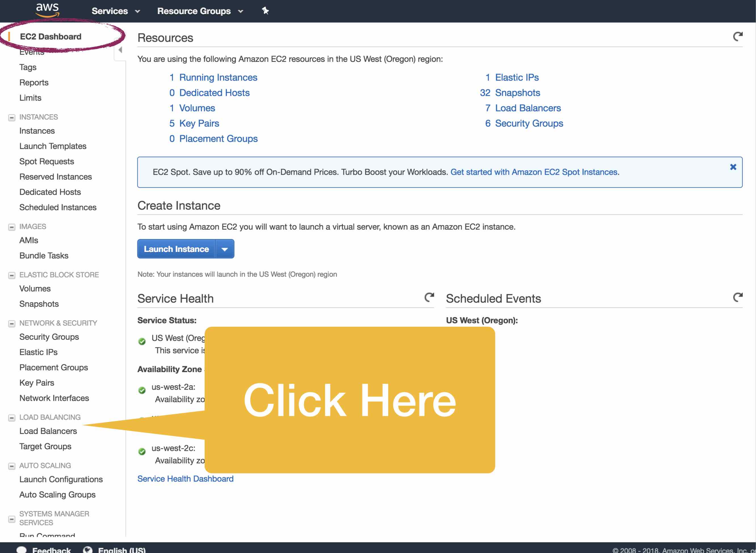The image size is (756, 553).
Task: Toggle the AUTO SCALING section
Action: click(x=12, y=466)
